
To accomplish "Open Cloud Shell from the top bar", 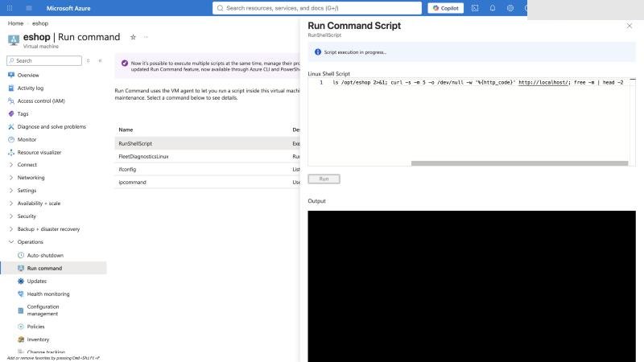I will tap(475, 8).
